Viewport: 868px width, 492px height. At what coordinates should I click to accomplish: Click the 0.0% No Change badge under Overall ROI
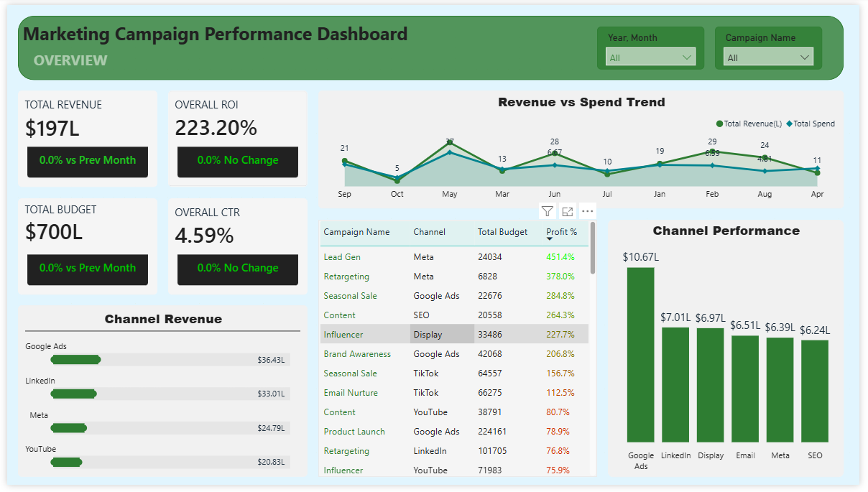[x=238, y=161]
